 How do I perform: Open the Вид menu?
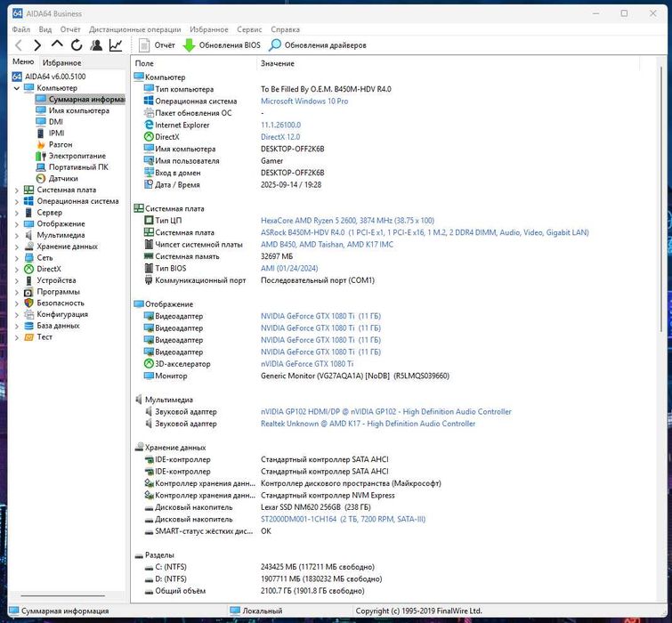(x=45, y=29)
